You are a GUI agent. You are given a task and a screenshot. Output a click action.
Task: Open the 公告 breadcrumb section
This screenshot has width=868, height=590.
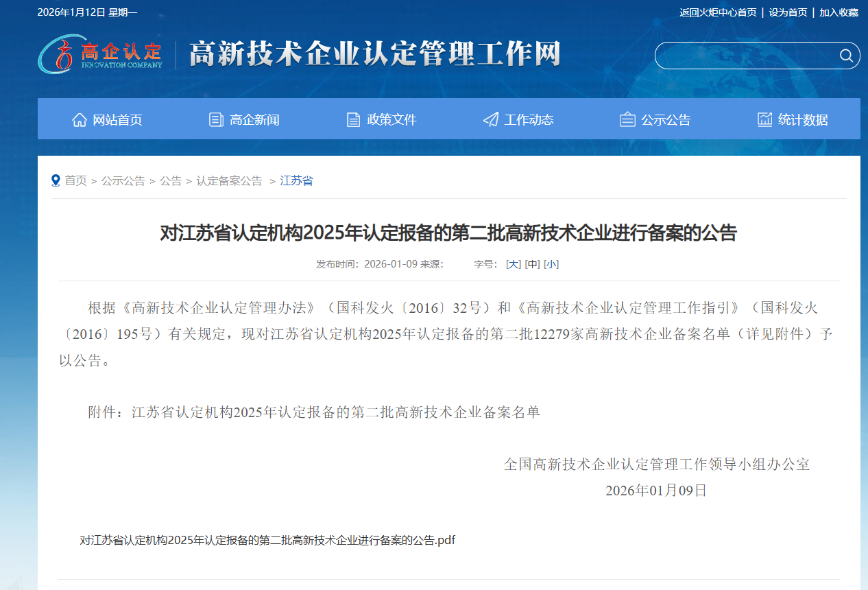point(171,180)
